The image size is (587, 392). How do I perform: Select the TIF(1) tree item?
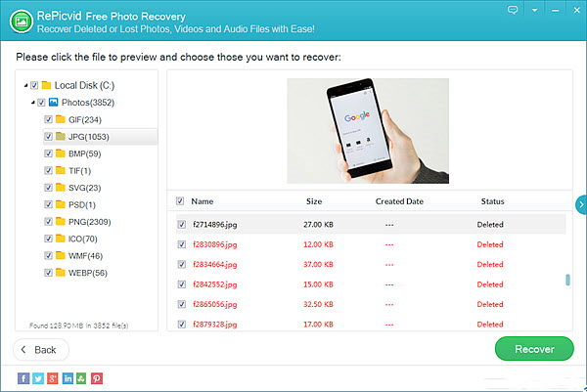[80, 170]
